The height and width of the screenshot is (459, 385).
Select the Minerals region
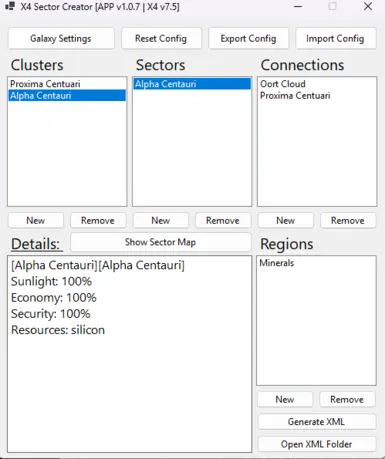[316, 263]
